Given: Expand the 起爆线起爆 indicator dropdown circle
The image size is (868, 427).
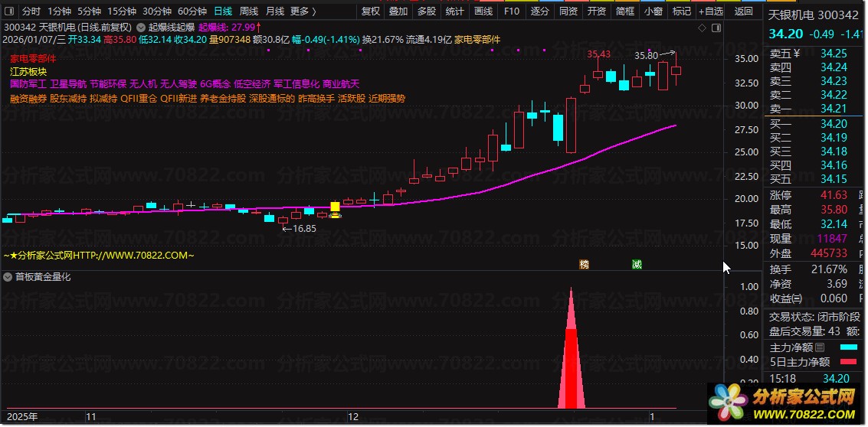Looking at the screenshot, I should [x=141, y=27].
